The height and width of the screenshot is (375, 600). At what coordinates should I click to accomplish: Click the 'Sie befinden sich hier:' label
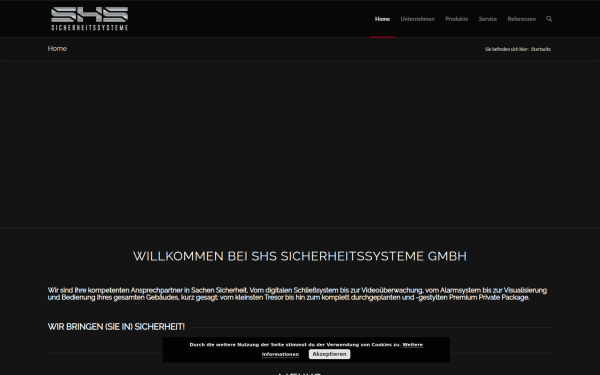pos(507,49)
